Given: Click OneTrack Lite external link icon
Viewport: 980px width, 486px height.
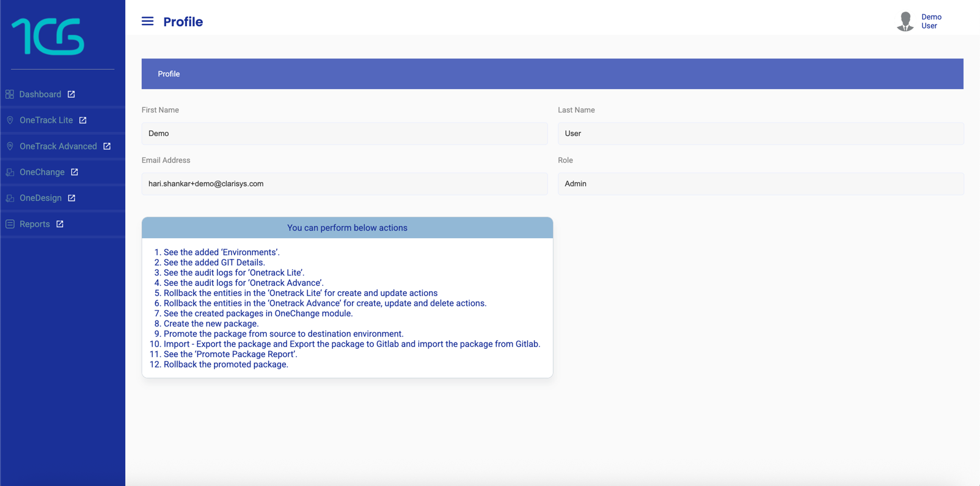Looking at the screenshot, I should point(83,120).
